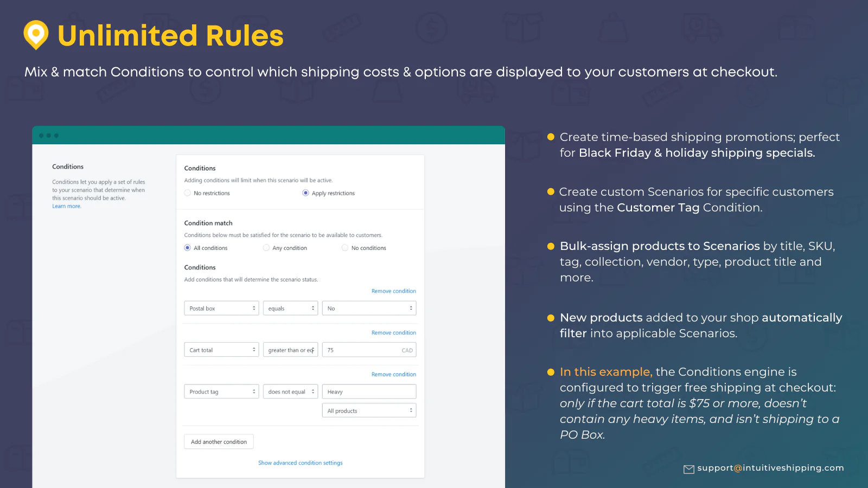
Task: Click the Add another condition button
Action: (219, 441)
